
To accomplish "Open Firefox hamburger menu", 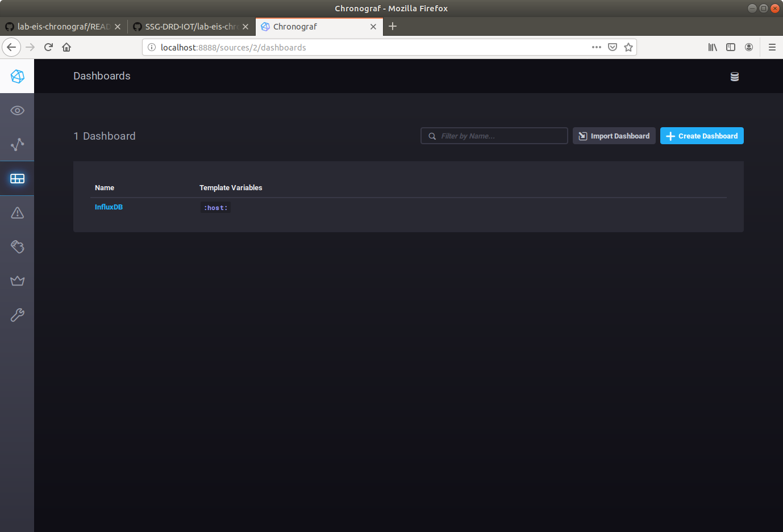I will (772, 47).
